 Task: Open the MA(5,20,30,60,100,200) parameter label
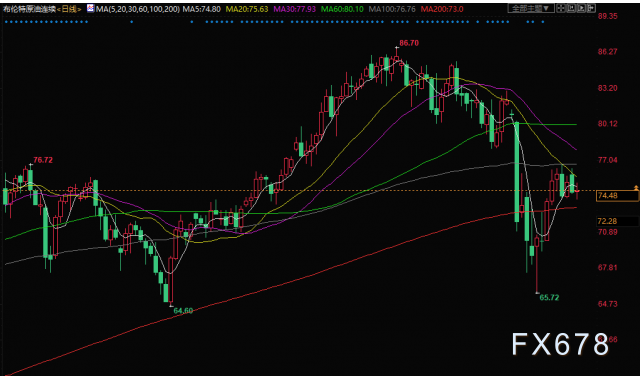pyautogui.click(x=138, y=9)
